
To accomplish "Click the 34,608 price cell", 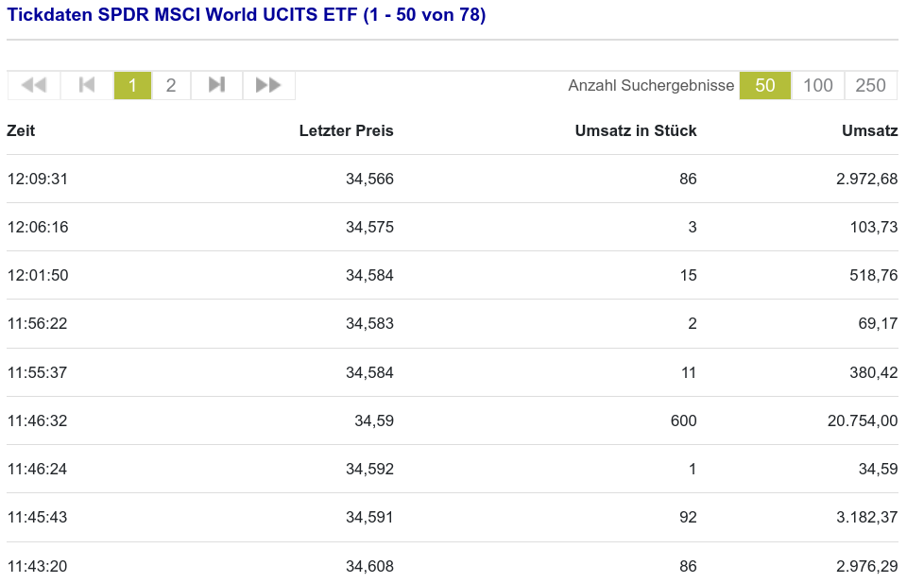I will (369, 566).
